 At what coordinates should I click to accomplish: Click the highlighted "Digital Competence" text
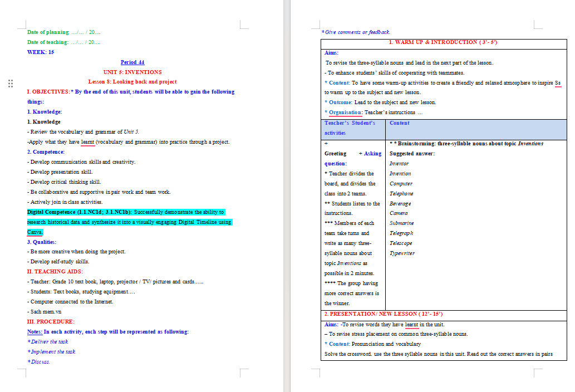pos(51,212)
